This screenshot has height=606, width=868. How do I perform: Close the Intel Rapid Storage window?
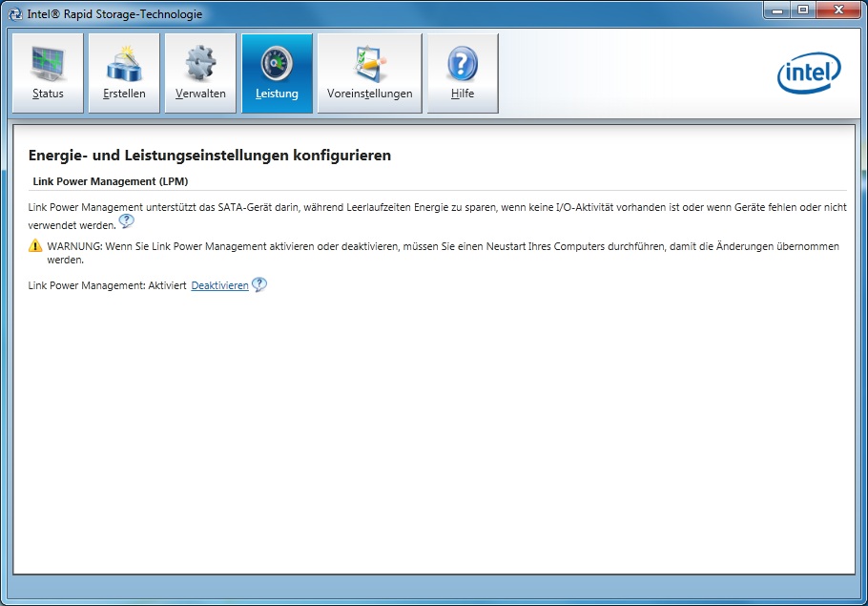(838, 10)
